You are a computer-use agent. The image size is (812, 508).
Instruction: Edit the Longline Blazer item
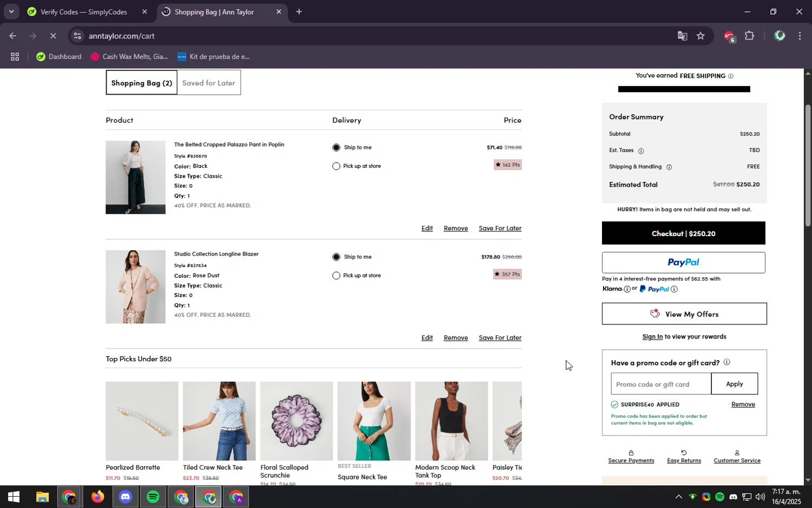[427, 338]
